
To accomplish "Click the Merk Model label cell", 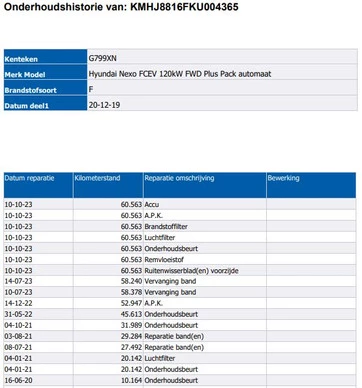I will coord(45,73).
